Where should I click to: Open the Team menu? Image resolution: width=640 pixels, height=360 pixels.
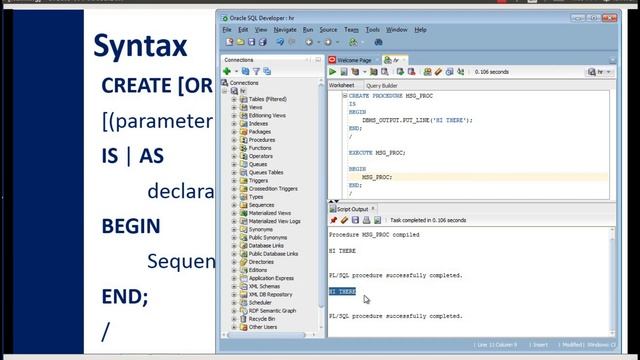(x=351, y=30)
